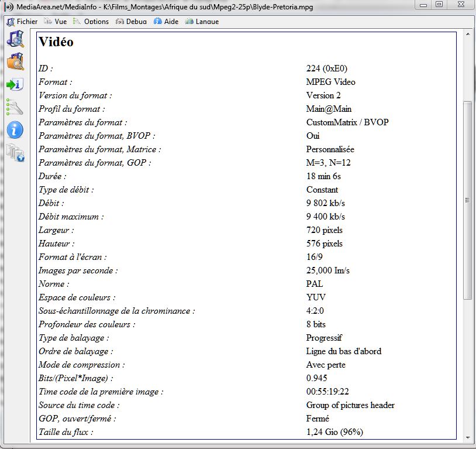Click the Sous-échantillonnage de la chrominance label
The width and height of the screenshot is (476, 449).
(x=116, y=311)
